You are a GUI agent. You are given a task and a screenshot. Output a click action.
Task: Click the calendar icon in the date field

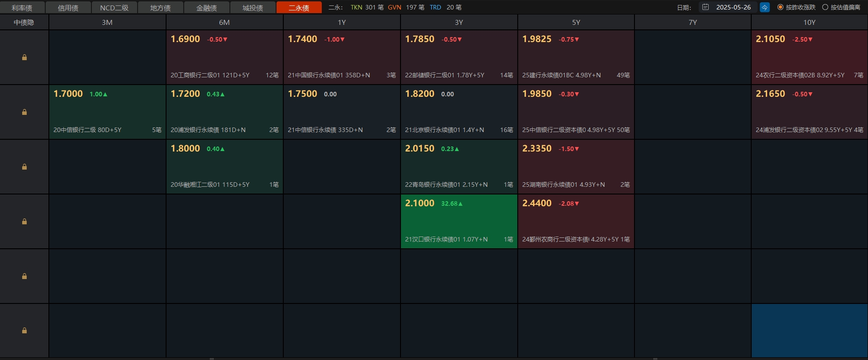coord(705,7)
